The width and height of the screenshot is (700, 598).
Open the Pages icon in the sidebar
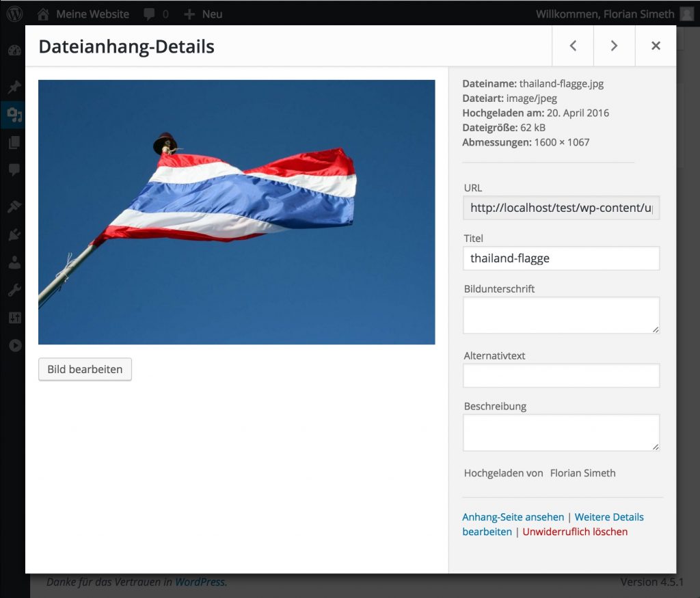click(14, 143)
